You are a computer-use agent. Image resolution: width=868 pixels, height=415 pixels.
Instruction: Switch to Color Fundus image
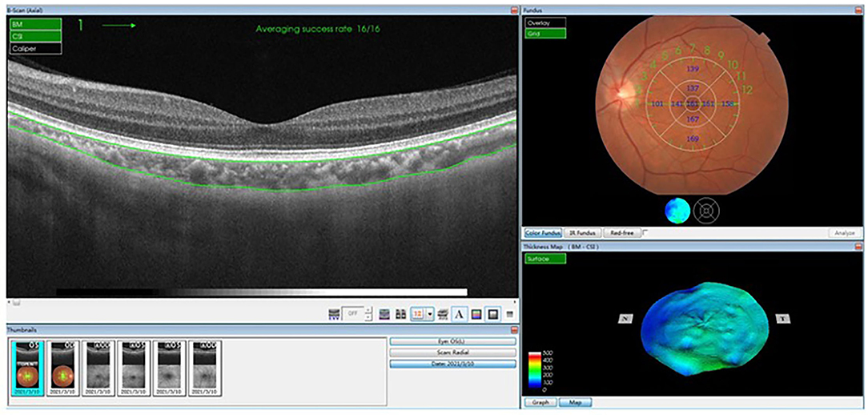[x=543, y=233]
